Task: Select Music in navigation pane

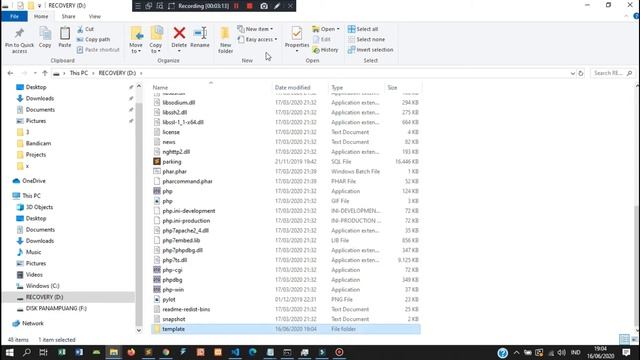Action: tap(33, 252)
